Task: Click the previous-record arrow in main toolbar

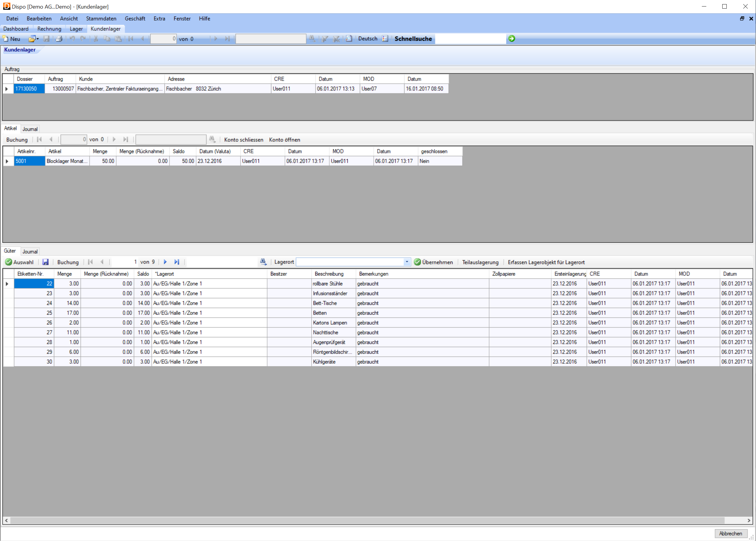Action: click(143, 39)
